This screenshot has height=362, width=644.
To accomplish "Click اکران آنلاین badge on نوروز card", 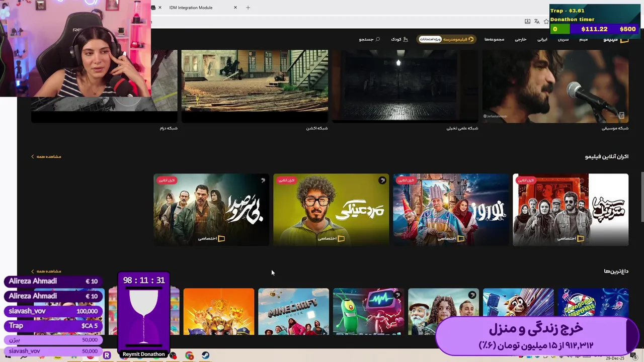I will [406, 180].
